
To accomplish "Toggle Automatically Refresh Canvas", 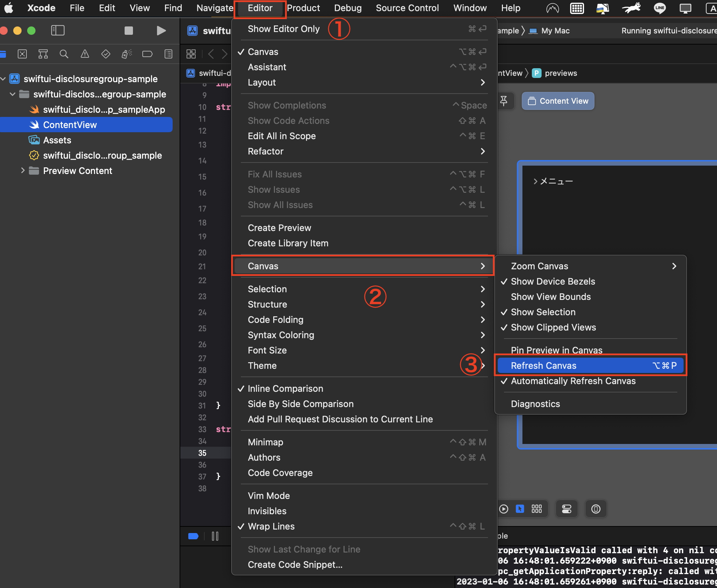I will (591, 381).
